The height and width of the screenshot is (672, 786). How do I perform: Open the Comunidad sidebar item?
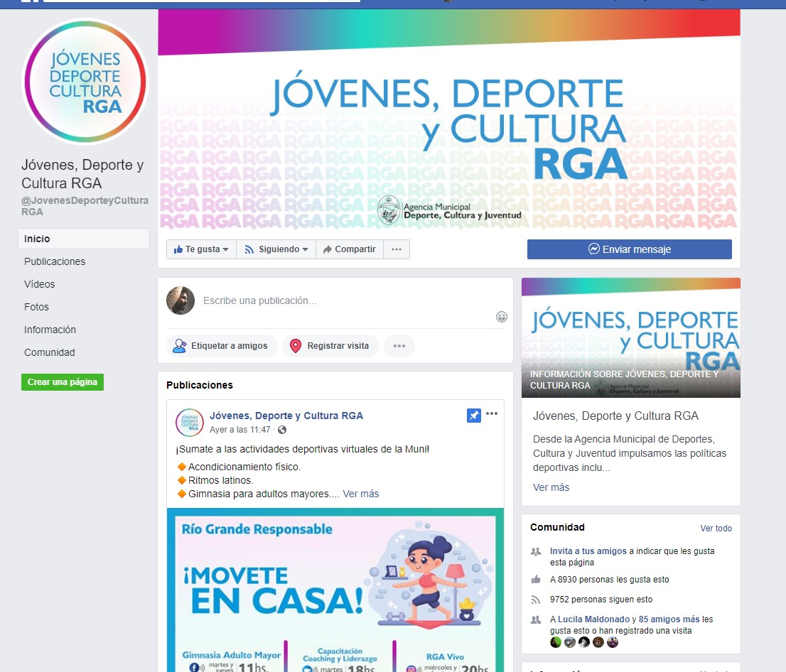tap(50, 352)
